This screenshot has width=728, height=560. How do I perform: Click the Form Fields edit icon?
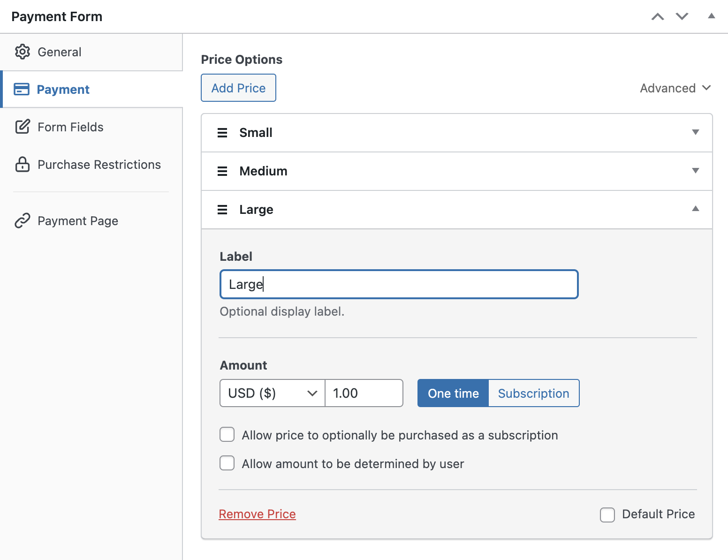point(22,127)
